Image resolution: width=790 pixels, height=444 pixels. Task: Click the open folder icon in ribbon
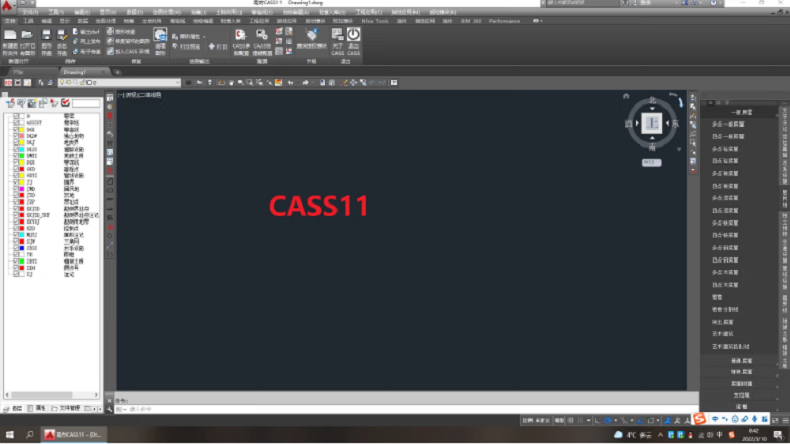pos(27,36)
